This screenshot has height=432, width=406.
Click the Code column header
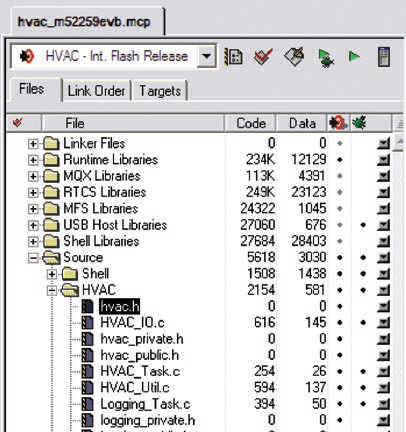(x=251, y=123)
